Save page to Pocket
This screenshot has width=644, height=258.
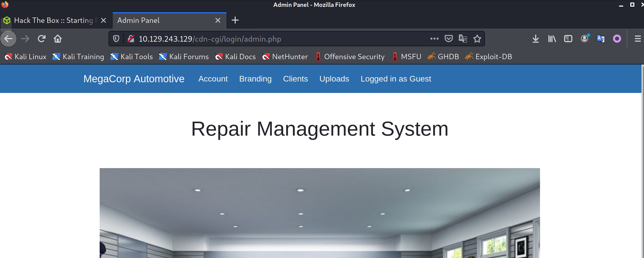coord(448,39)
